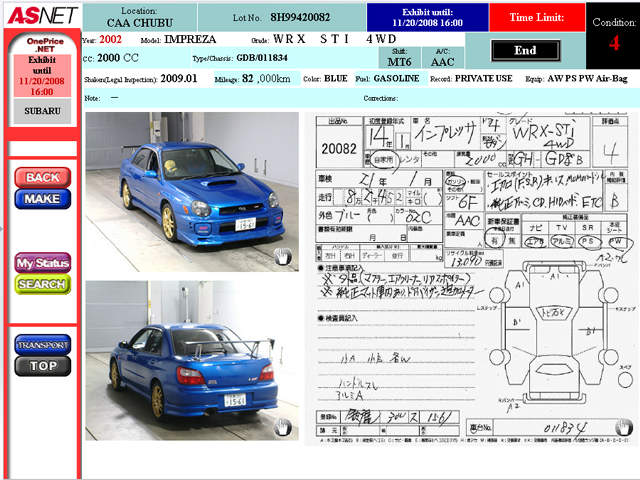Image resolution: width=640 pixels, height=480 pixels.
Task: Click the Color BLUE value
Action: tap(336, 78)
